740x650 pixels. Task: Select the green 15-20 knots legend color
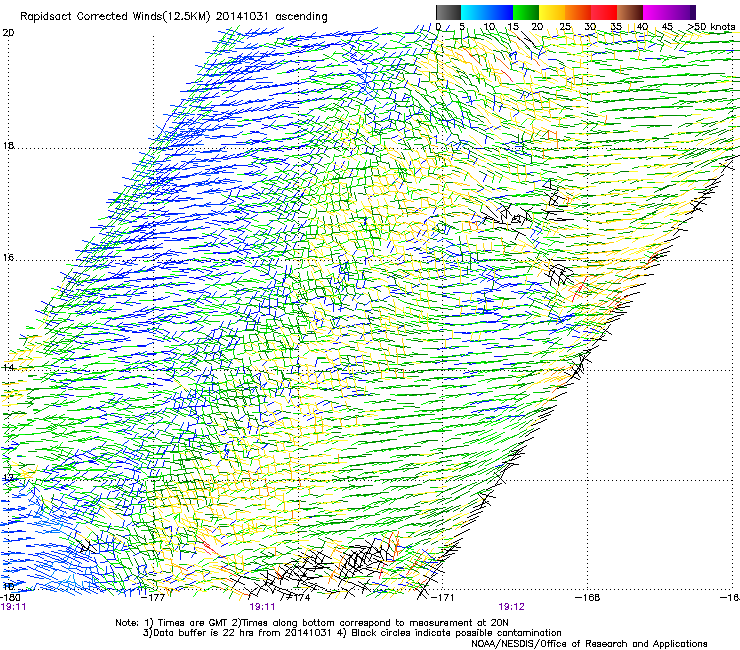(526, 13)
